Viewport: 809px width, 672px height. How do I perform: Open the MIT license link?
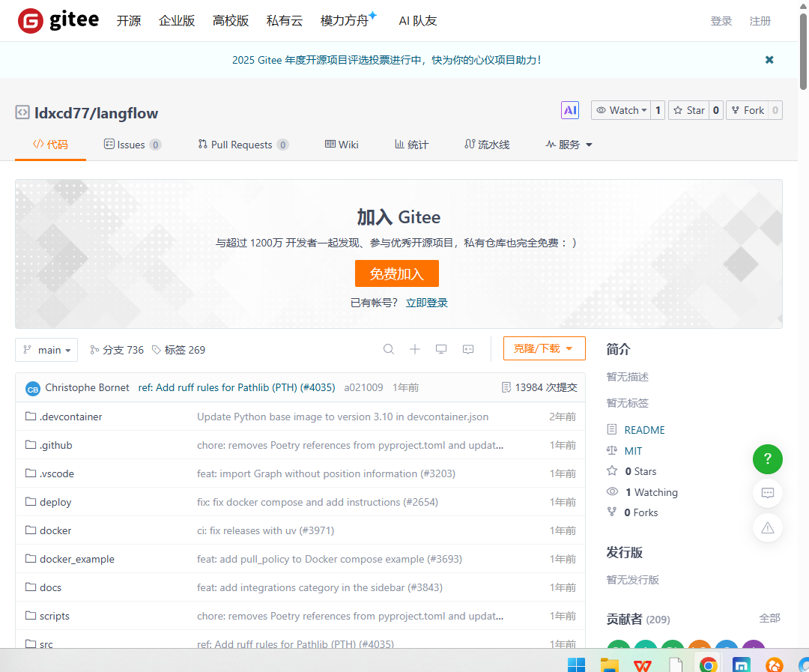[633, 451]
